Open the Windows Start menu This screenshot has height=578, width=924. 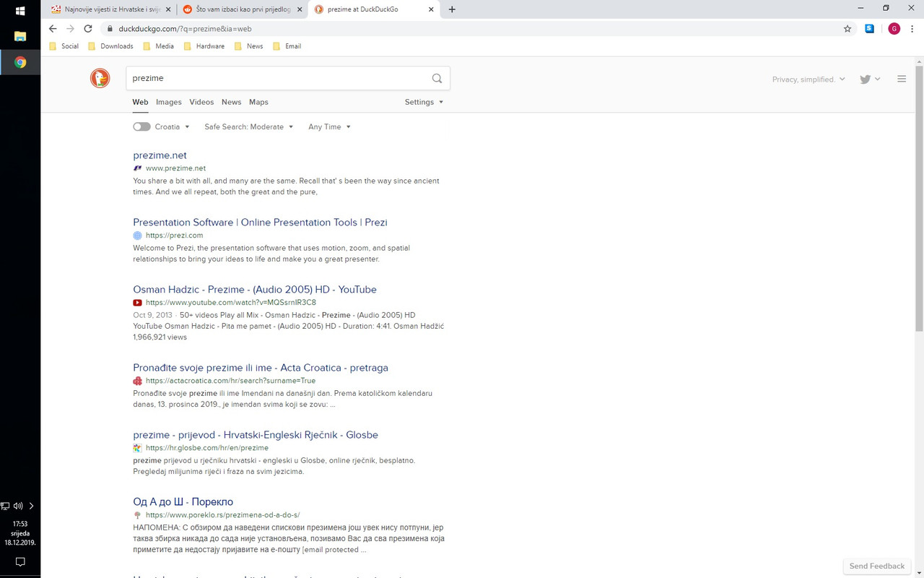coord(19,9)
